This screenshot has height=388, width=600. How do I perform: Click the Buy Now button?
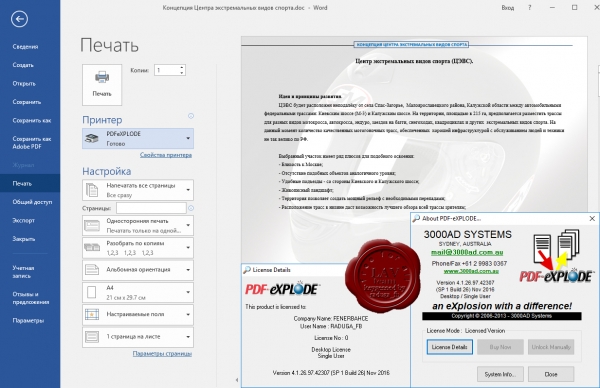coord(500,347)
